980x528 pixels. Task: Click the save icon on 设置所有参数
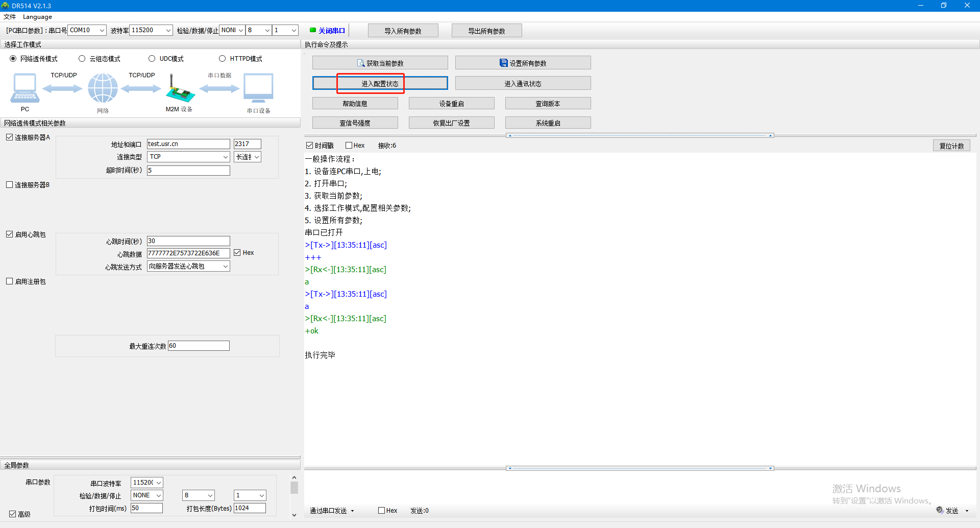pyautogui.click(x=503, y=63)
